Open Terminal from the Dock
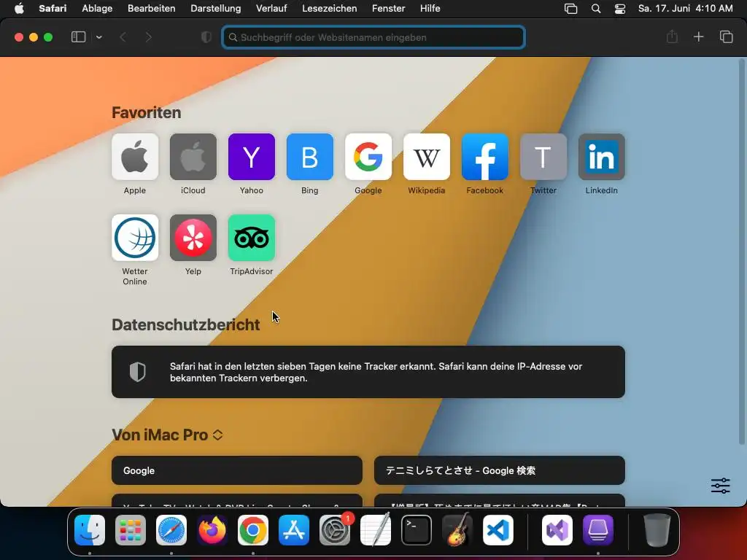Screen dimensions: 747x560 [417, 530]
